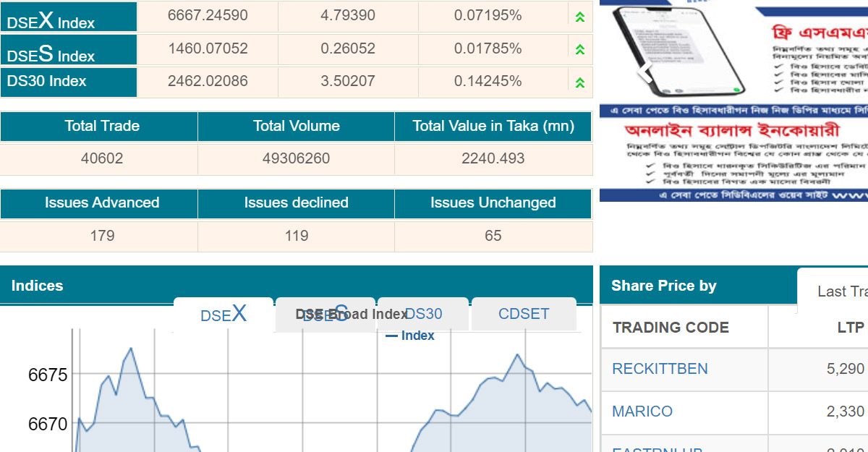Viewport: 868px width, 452px height.
Task: Click the Total Trade value 40602
Action: (102, 158)
